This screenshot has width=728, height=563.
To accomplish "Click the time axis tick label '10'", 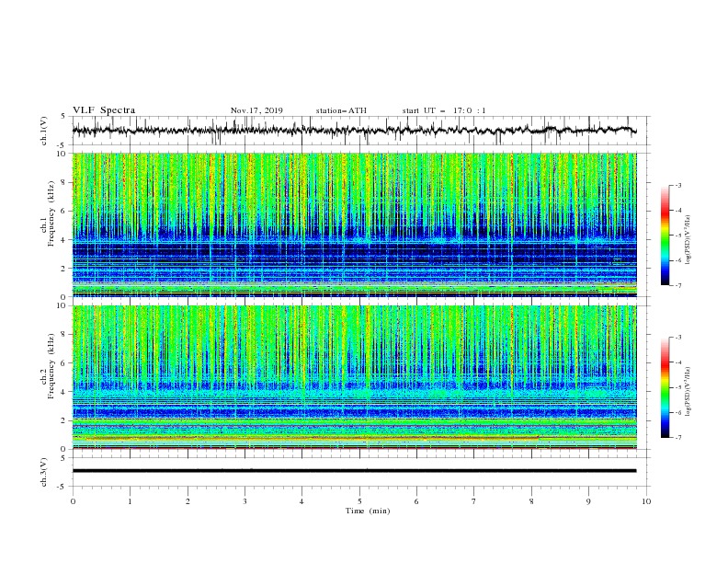I will pos(646,501).
